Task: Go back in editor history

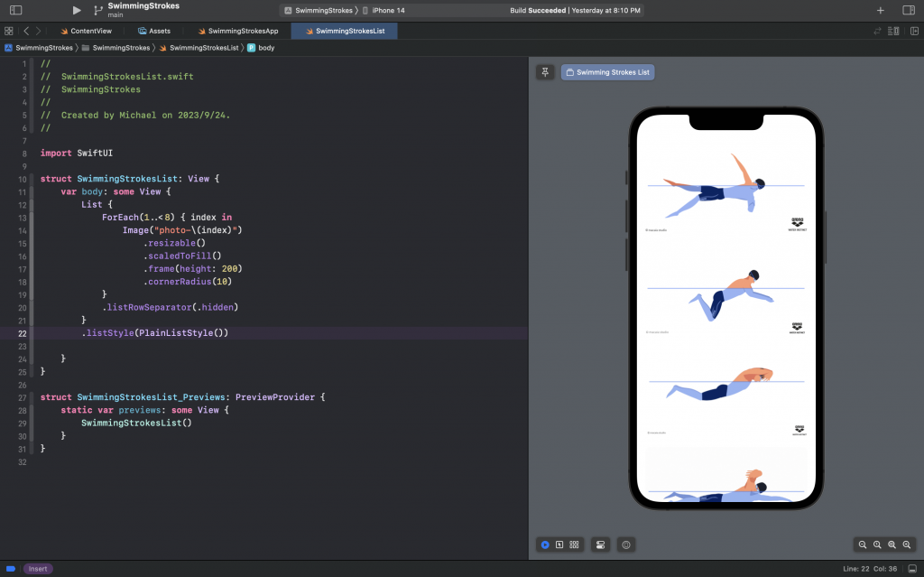Action: click(x=26, y=31)
